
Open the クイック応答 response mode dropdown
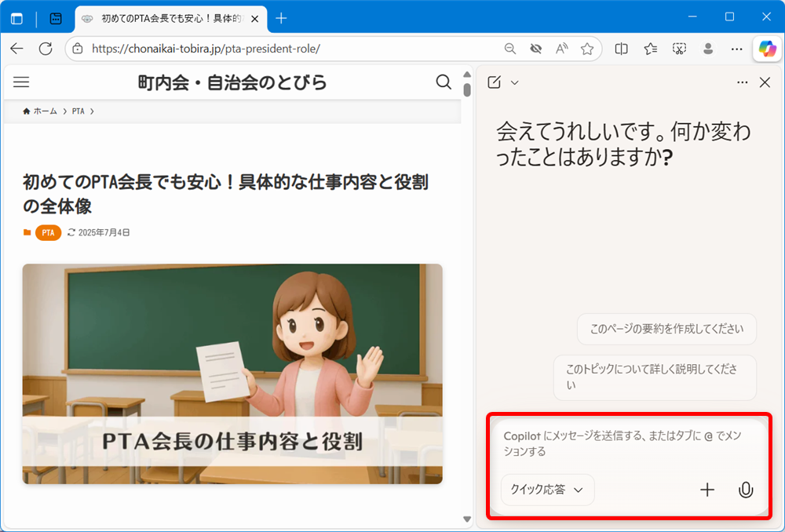coord(547,490)
